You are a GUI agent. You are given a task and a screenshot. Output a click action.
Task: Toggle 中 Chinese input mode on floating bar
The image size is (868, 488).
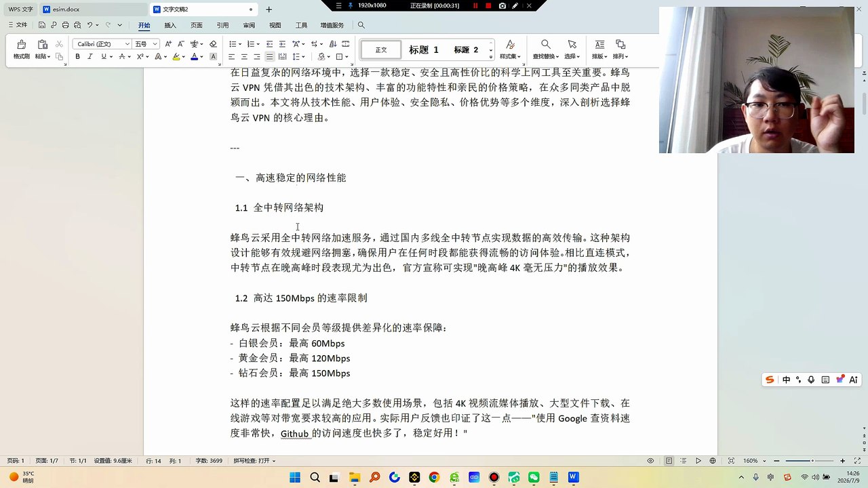(787, 380)
